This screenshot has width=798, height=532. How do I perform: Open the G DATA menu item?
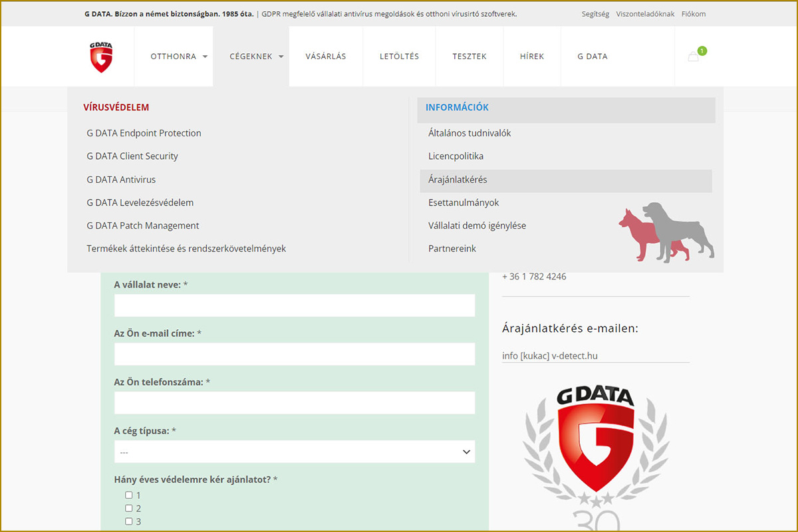click(x=593, y=57)
